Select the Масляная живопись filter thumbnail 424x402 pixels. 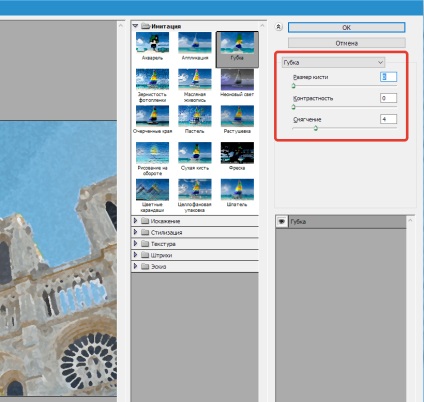(x=195, y=80)
